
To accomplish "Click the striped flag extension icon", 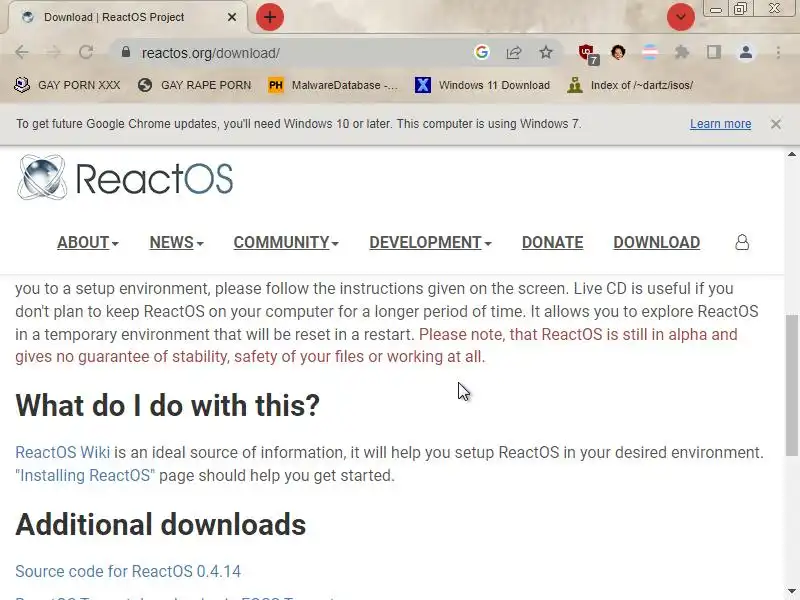I will coord(649,52).
